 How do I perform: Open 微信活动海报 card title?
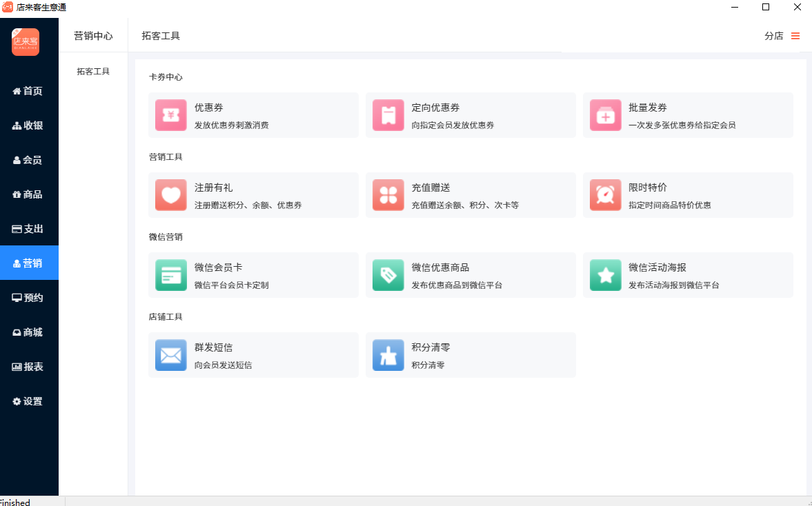point(657,267)
